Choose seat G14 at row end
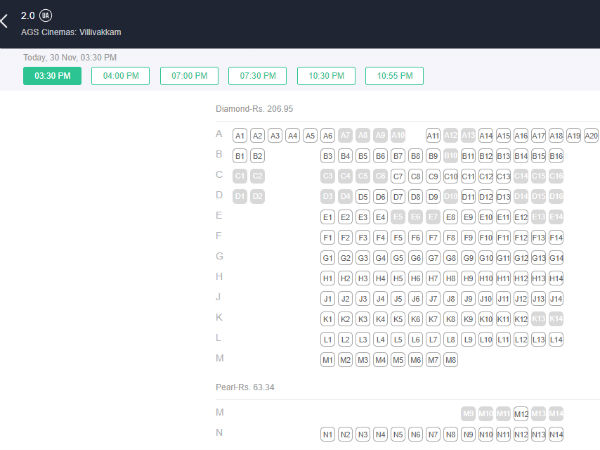This screenshot has width=600, height=450. [556, 257]
